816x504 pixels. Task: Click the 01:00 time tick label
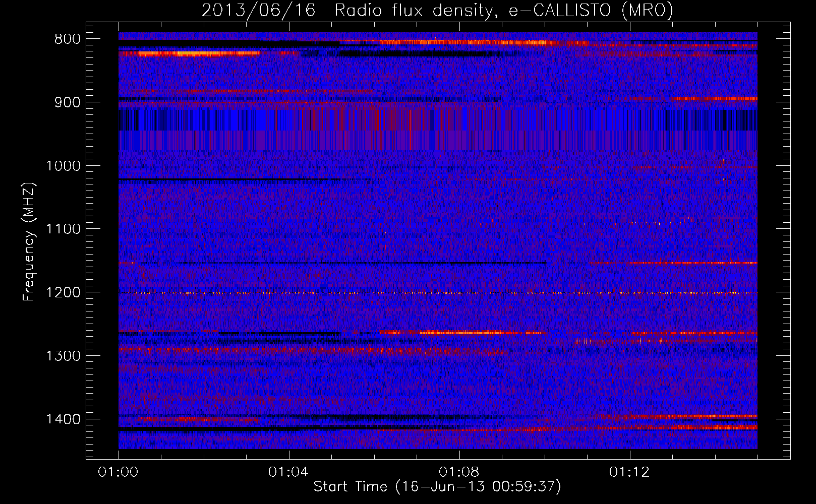tap(118, 472)
